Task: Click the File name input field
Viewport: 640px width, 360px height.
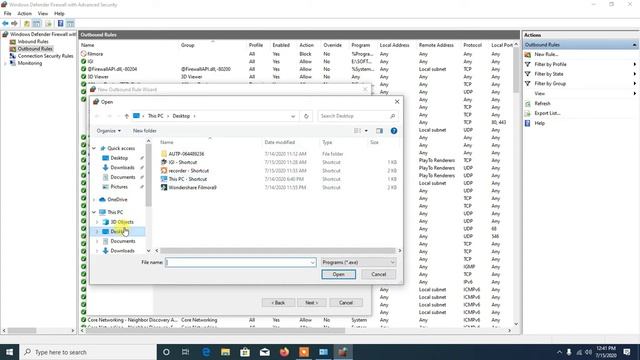Action: (x=240, y=262)
